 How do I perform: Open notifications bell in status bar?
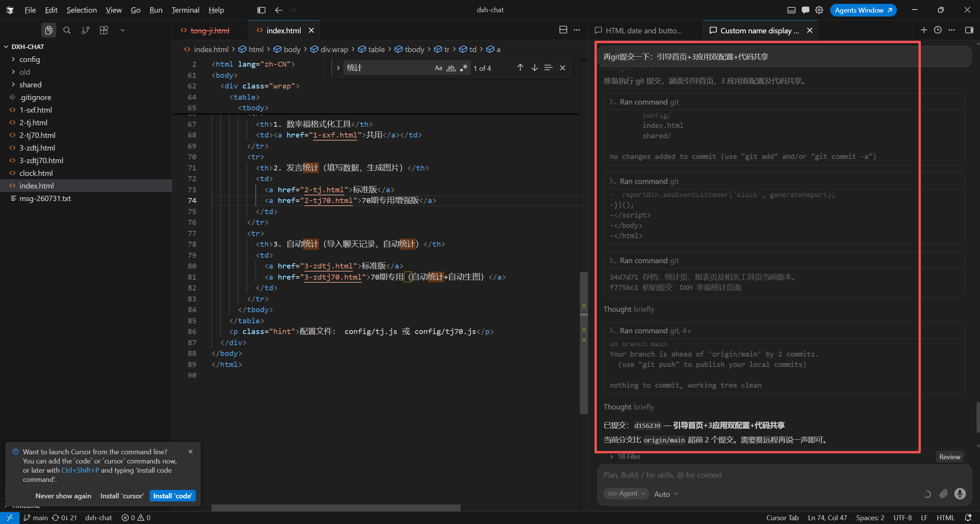(x=968, y=518)
